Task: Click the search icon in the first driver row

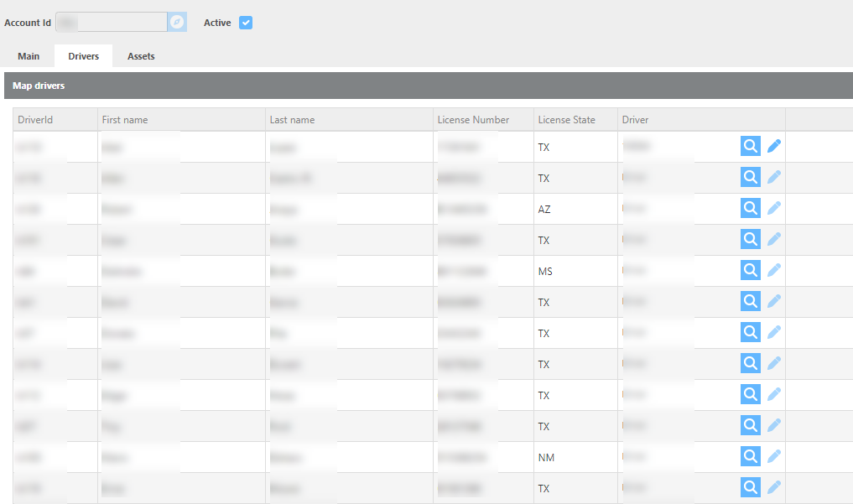Action: click(x=751, y=146)
